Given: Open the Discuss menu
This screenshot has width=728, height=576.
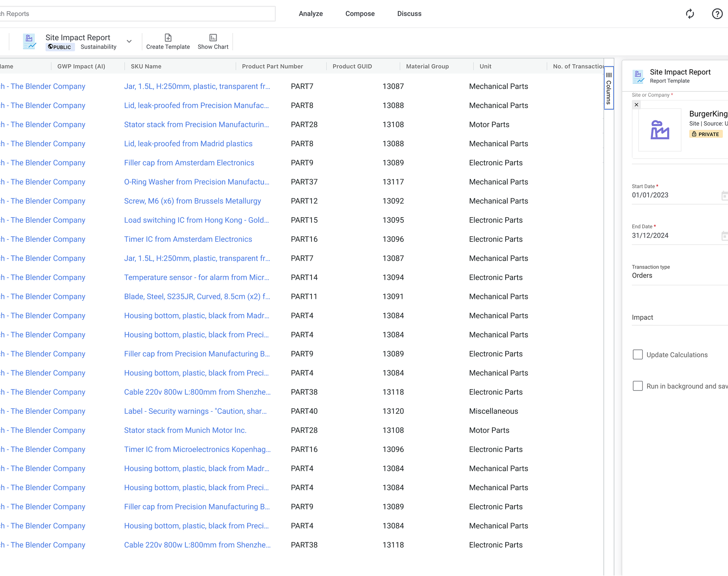Looking at the screenshot, I should 409,14.
